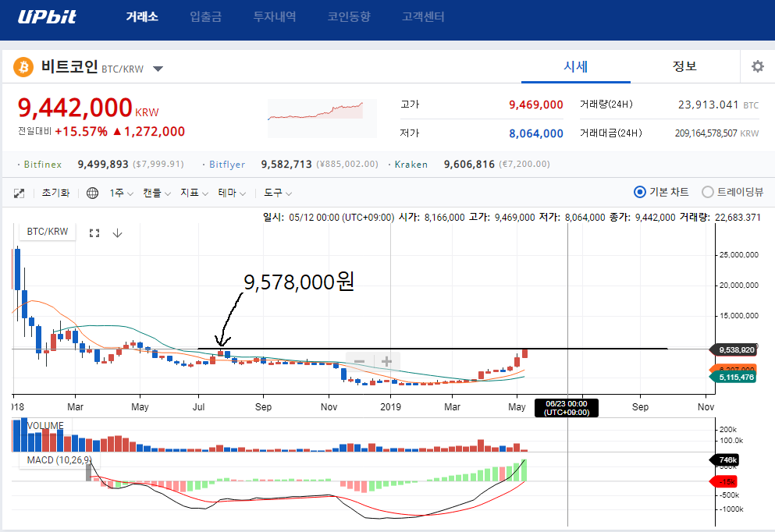Open the 지표 indicators dropdown
This screenshot has height=532, width=775.
194,193
